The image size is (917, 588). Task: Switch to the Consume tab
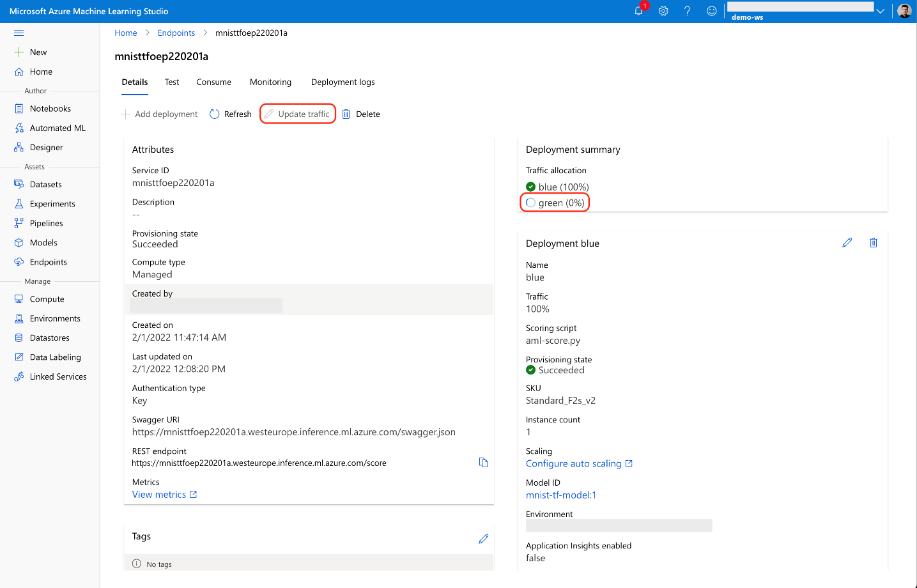(214, 82)
